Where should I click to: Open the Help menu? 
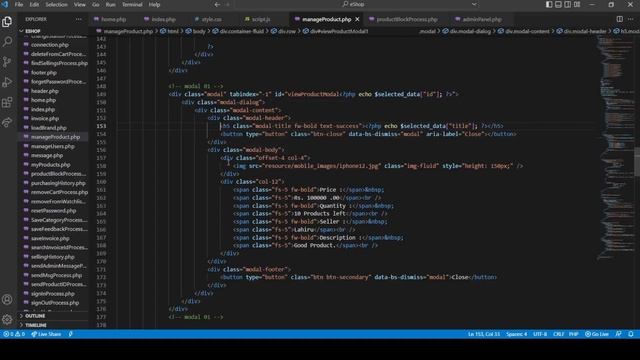coord(154,4)
